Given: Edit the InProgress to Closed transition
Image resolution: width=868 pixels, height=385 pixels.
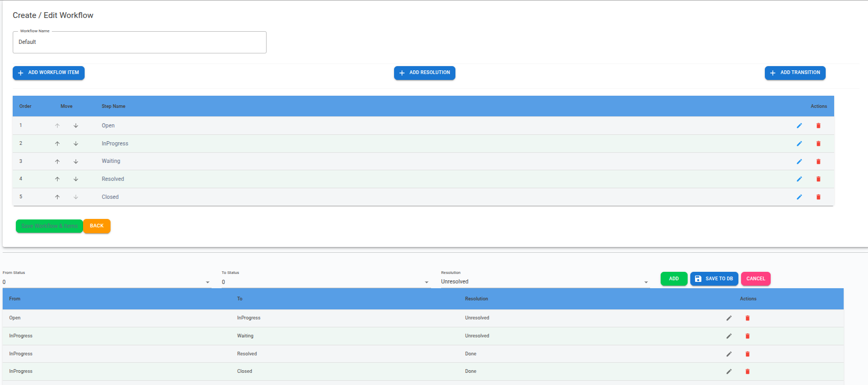Looking at the screenshot, I should click(x=729, y=372).
